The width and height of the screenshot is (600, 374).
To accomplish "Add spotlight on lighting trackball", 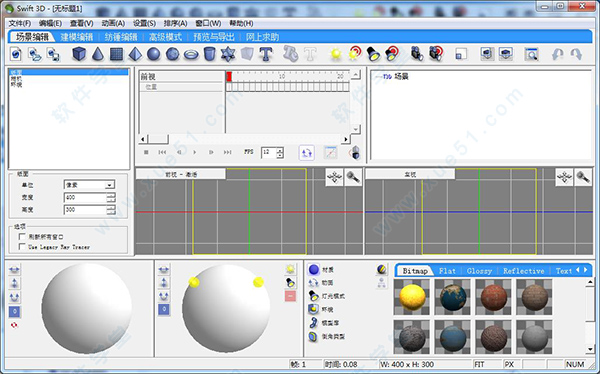I will click(x=290, y=283).
